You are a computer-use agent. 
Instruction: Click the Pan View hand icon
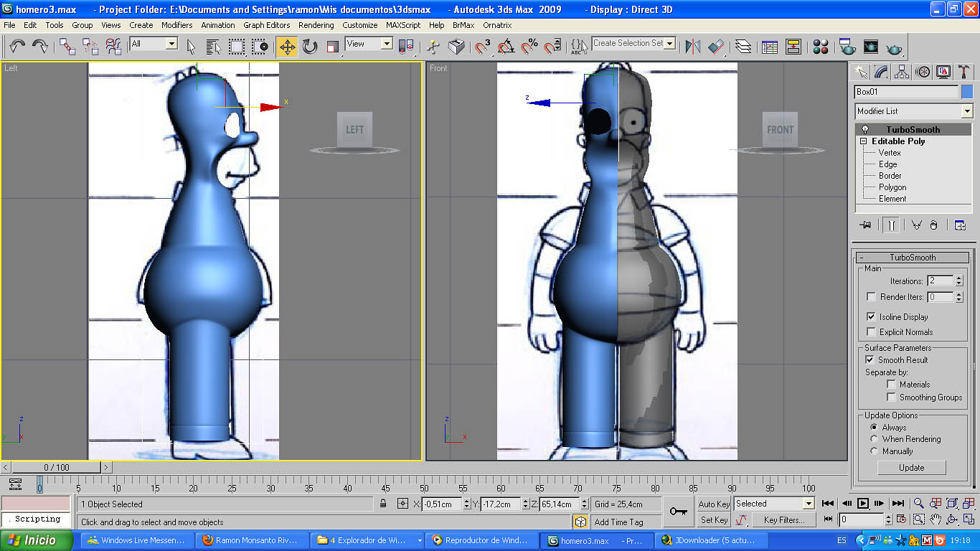[936, 519]
